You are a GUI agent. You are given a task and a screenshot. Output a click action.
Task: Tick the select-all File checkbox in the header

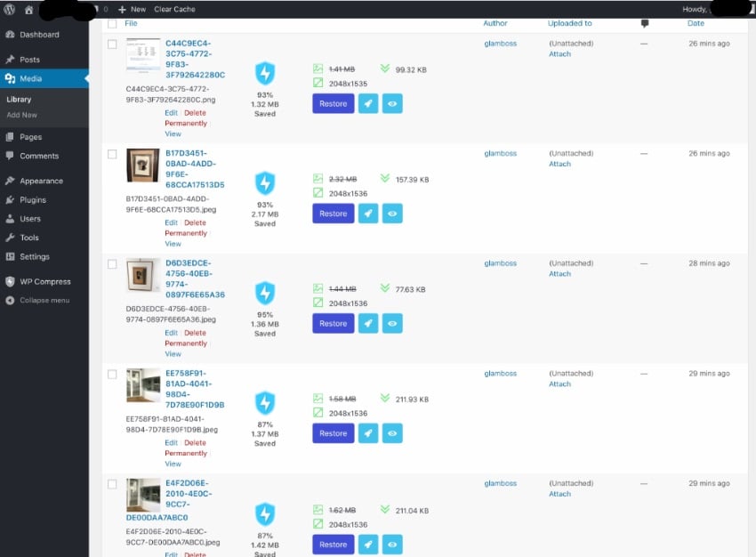coord(112,23)
